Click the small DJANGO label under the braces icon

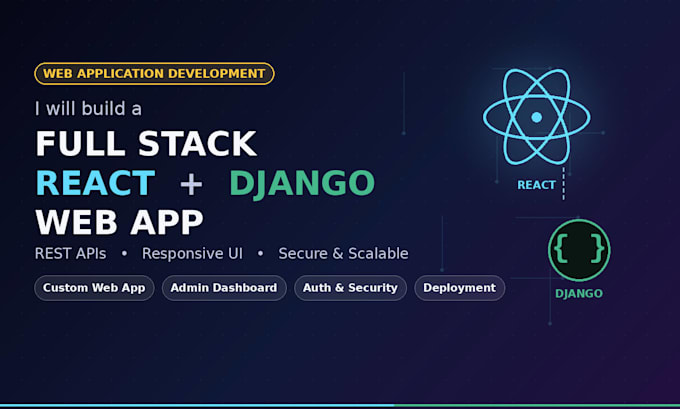pos(579,294)
